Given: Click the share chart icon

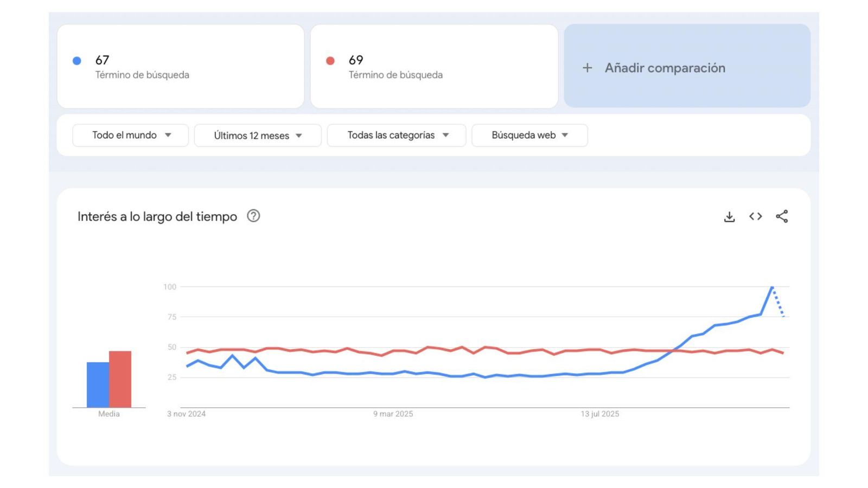Looking at the screenshot, I should pos(782,216).
